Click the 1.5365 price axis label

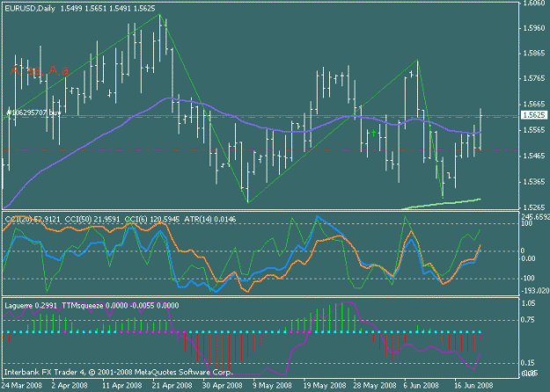534,181
